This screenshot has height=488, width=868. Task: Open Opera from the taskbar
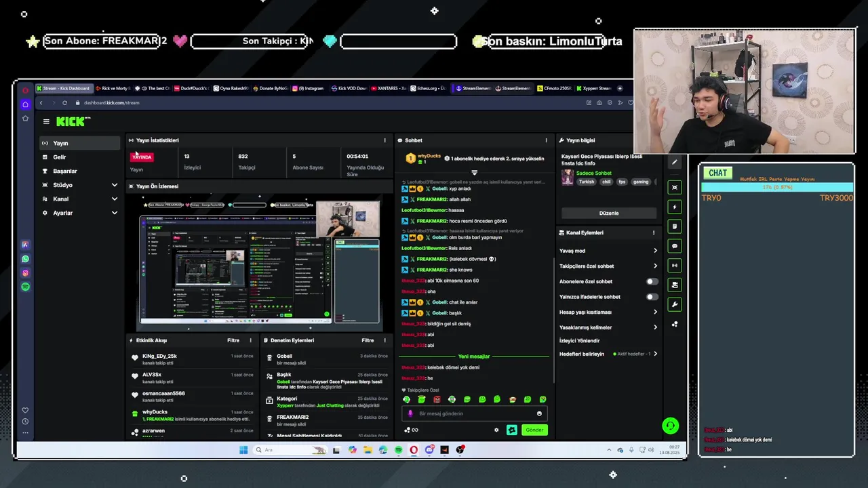tap(414, 450)
